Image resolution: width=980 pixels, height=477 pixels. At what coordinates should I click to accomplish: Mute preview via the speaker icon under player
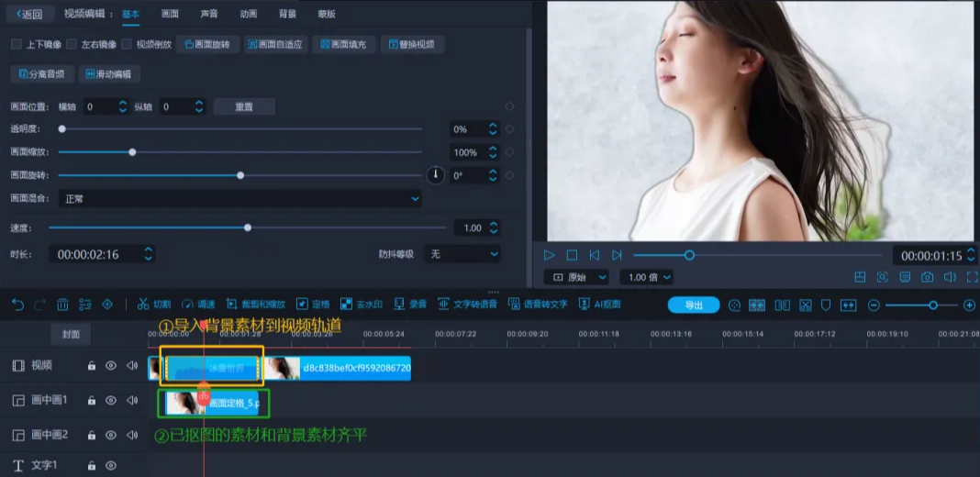(x=950, y=276)
